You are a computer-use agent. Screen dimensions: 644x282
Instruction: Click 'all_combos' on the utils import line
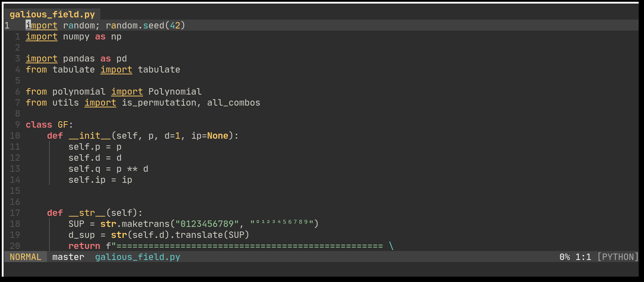(x=234, y=103)
